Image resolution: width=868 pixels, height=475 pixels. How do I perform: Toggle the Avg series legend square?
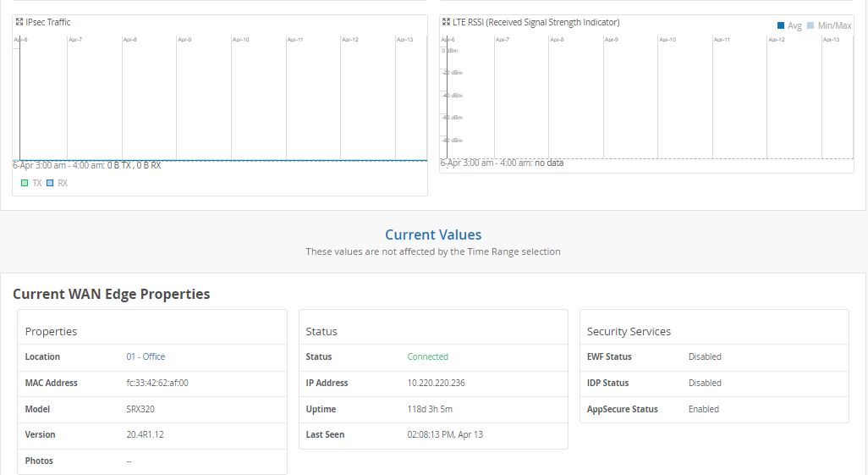pyautogui.click(x=781, y=26)
